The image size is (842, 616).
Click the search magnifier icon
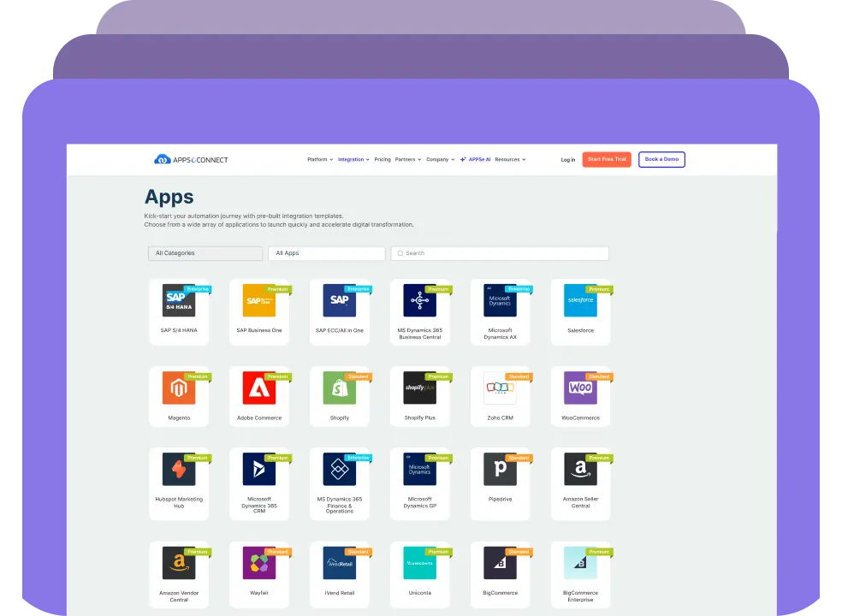(400, 253)
